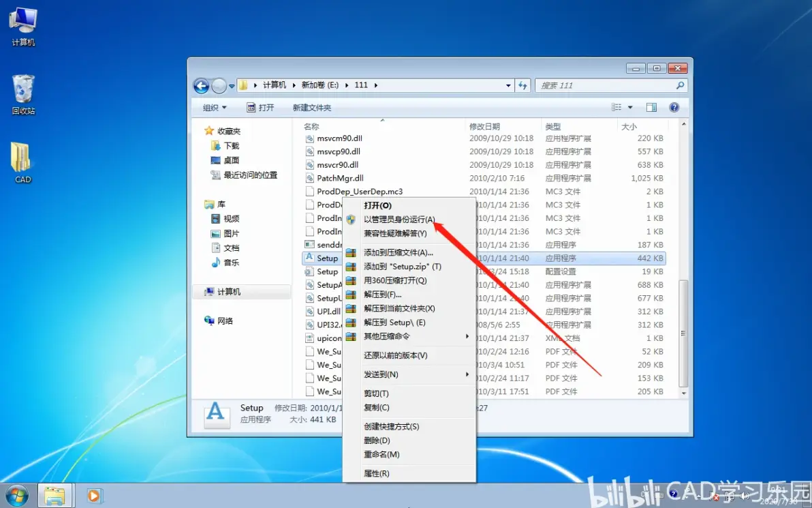Screen dimensions: 812x508
Task: Choose 创建快捷方式(S) in context menu
Action: pyautogui.click(x=409, y=427)
